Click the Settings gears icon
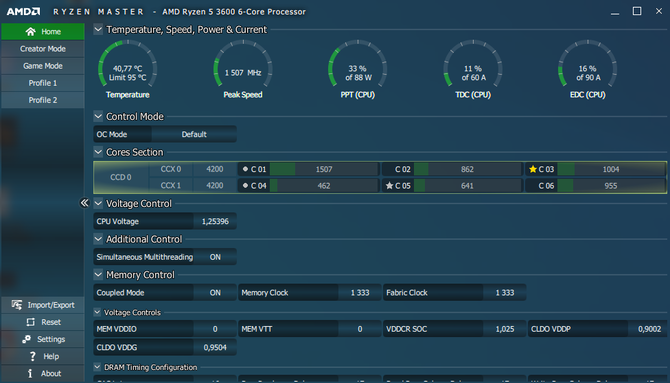Screen dimensions: 670x383 tap(26, 339)
